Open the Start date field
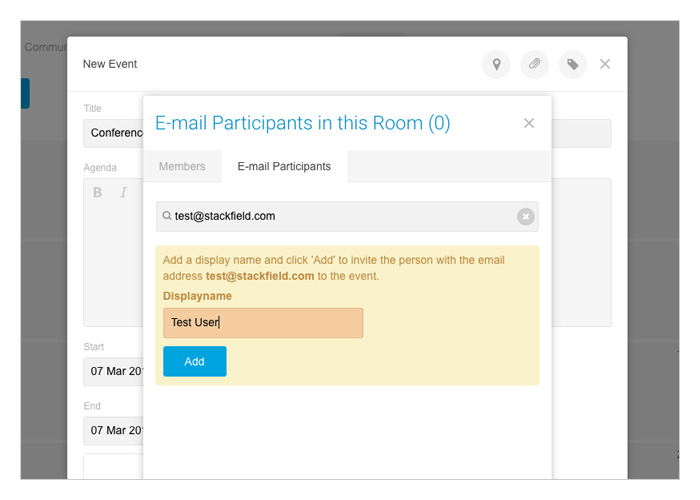The height and width of the screenshot is (500, 700). tap(113, 371)
